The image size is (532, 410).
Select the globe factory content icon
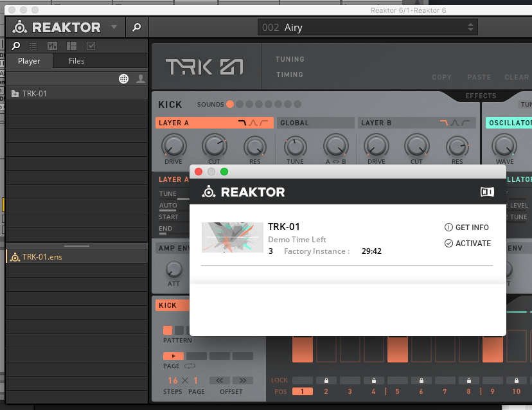point(124,79)
